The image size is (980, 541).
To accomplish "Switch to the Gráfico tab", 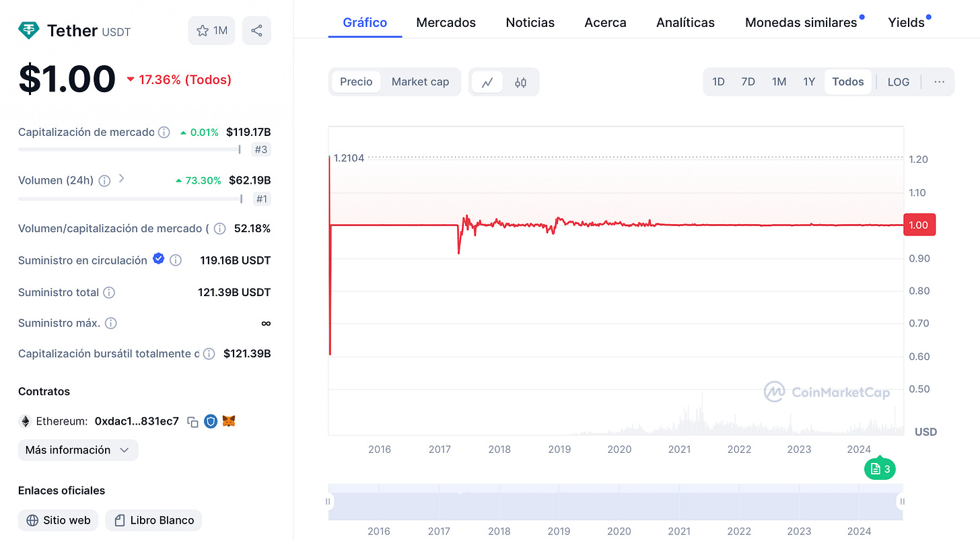I will tap(365, 22).
